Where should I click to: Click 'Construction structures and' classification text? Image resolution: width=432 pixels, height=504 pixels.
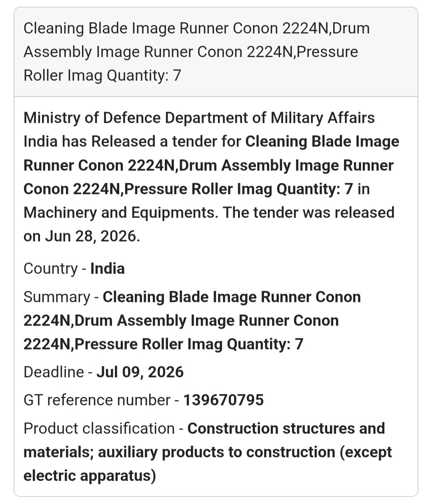(x=286, y=428)
